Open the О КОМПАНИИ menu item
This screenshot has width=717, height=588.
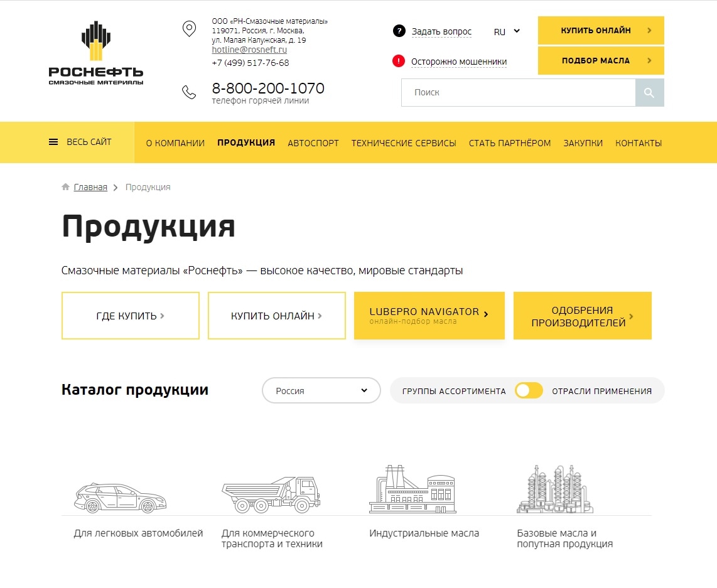175,143
